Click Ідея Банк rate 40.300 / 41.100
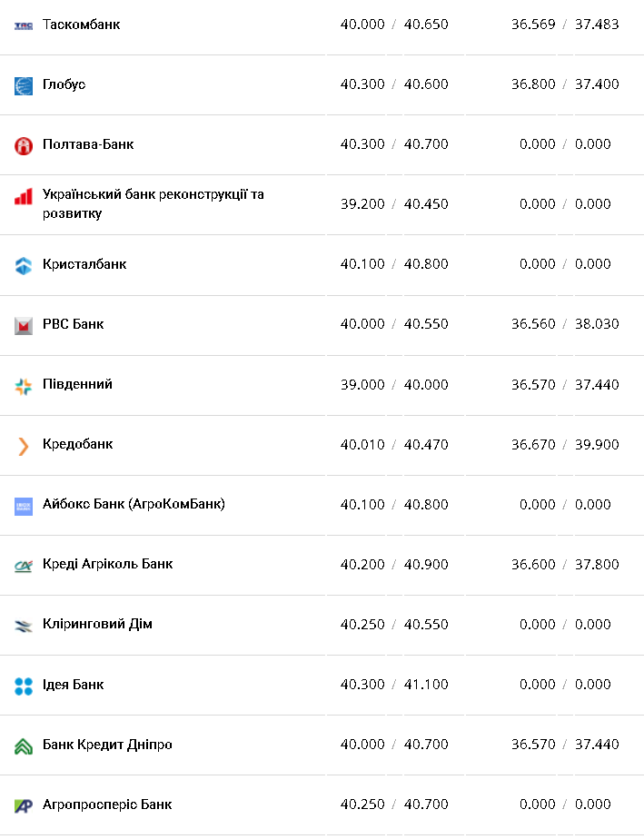Screen dimensions: 644x839 point(394,685)
